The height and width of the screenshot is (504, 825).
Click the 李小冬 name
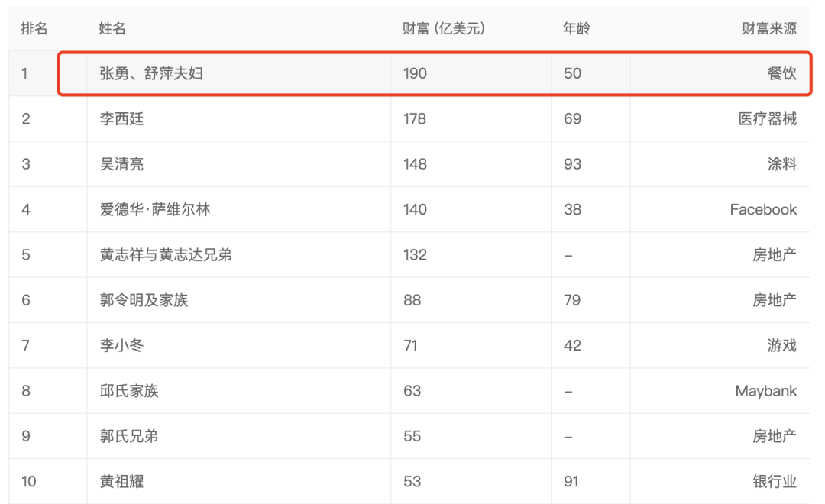pos(121,345)
